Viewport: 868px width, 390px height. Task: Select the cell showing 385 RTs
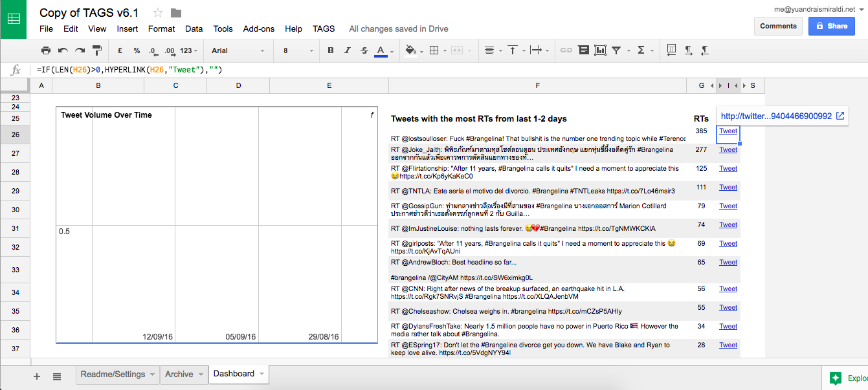coord(701,134)
